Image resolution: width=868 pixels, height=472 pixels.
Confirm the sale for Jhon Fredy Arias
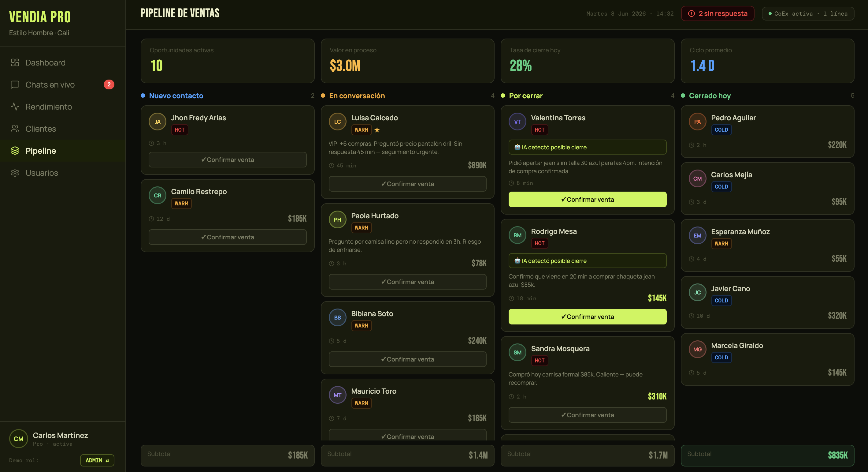click(228, 160)
